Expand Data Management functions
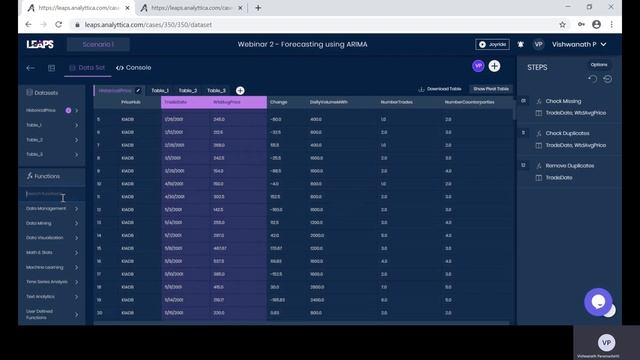The width and height of the screenshot is (640, 360). pyautogui.click(x=76, y=209)
